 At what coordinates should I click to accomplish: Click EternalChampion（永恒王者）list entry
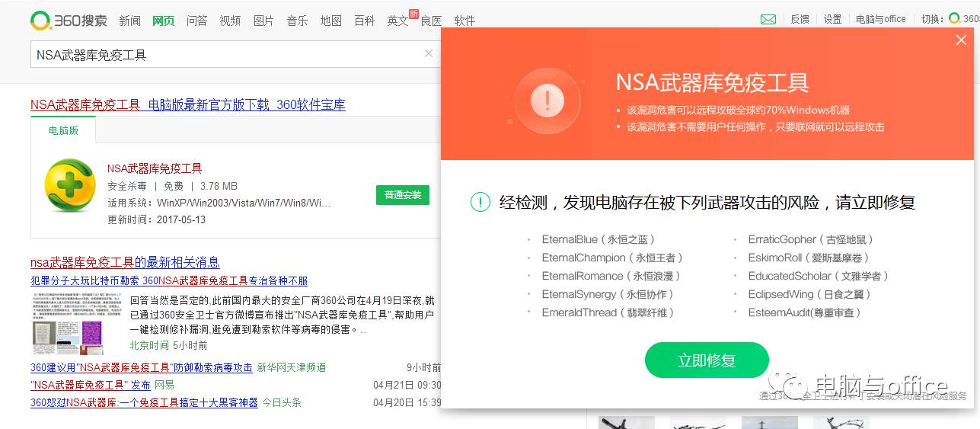[x=612, y=258]
